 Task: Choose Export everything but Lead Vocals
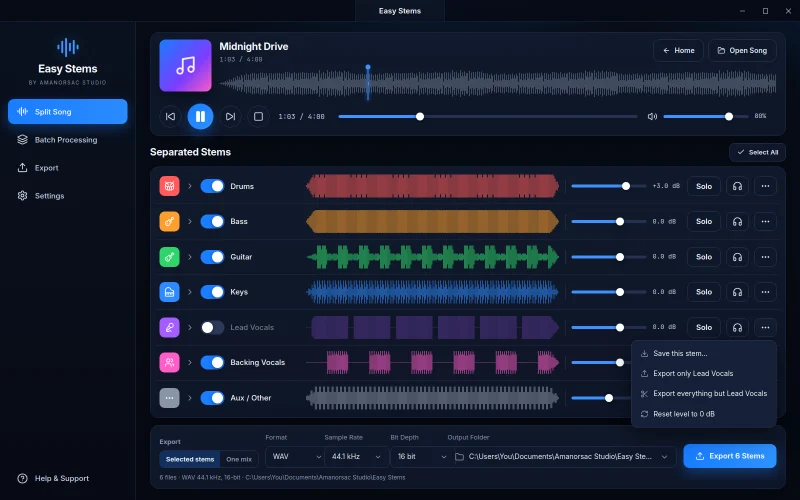point(704,393)
